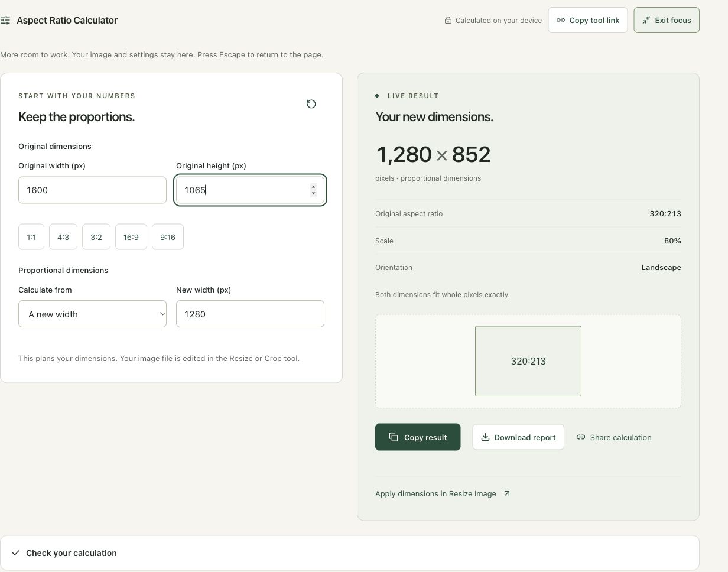Choose the 3:2 ratio preset
The height and width of the screenshot is (572, 728).
click(x=96, y=237)
